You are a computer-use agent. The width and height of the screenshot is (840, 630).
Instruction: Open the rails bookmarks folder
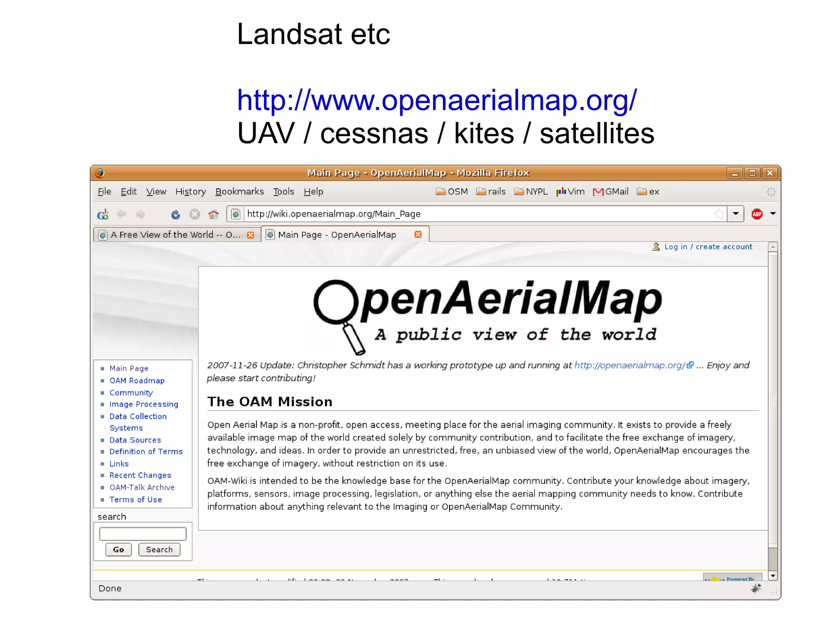coord(491,192)
